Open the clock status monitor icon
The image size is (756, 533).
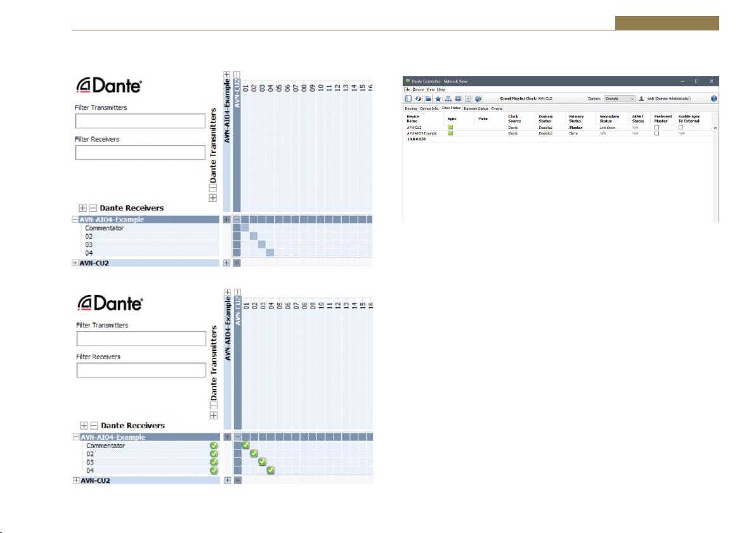458,98
